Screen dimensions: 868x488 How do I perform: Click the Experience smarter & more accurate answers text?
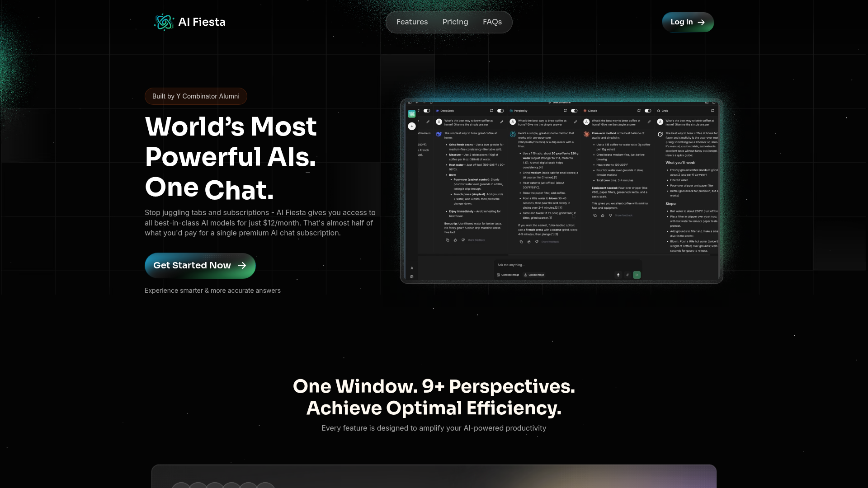coord(212,291)
